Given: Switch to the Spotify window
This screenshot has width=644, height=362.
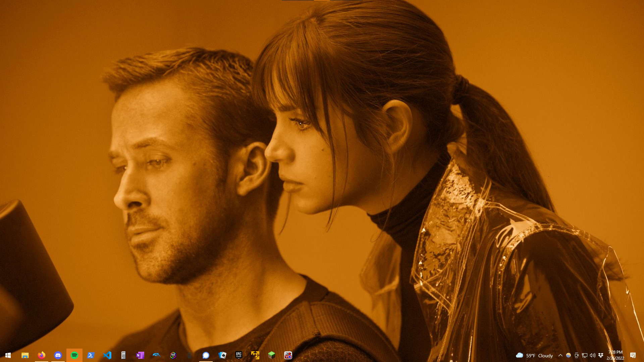Looking at the screenshot, I should pos(74,355).
